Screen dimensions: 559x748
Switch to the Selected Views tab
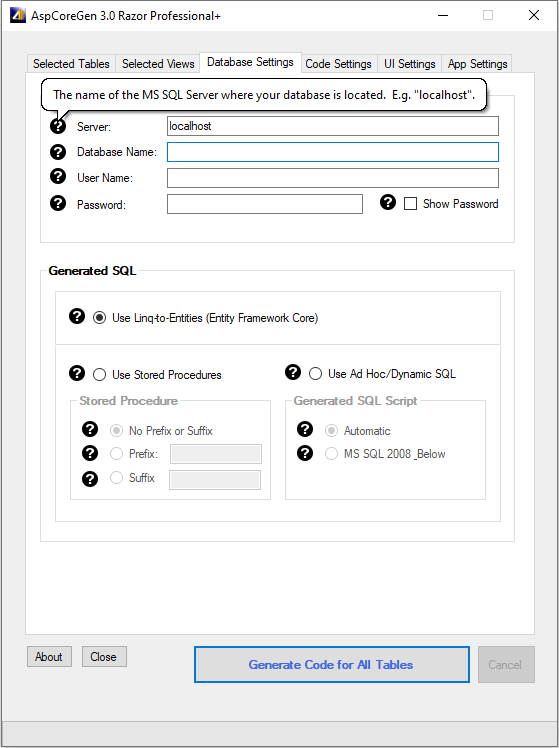[158, 63]
